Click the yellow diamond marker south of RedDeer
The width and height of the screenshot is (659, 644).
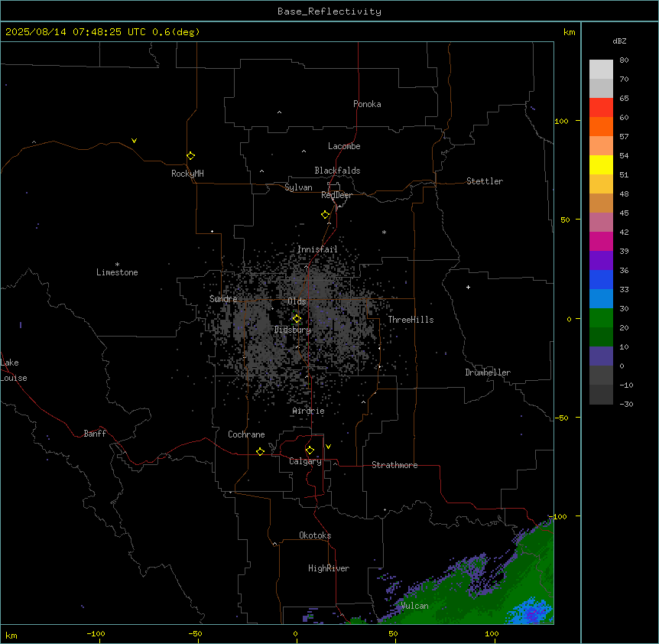point(326,215)
